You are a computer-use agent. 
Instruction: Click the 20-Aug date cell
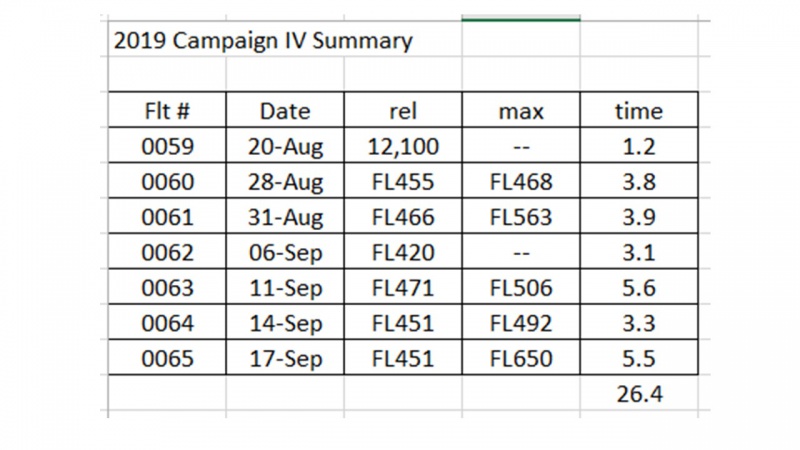click(x=285, y=147)
